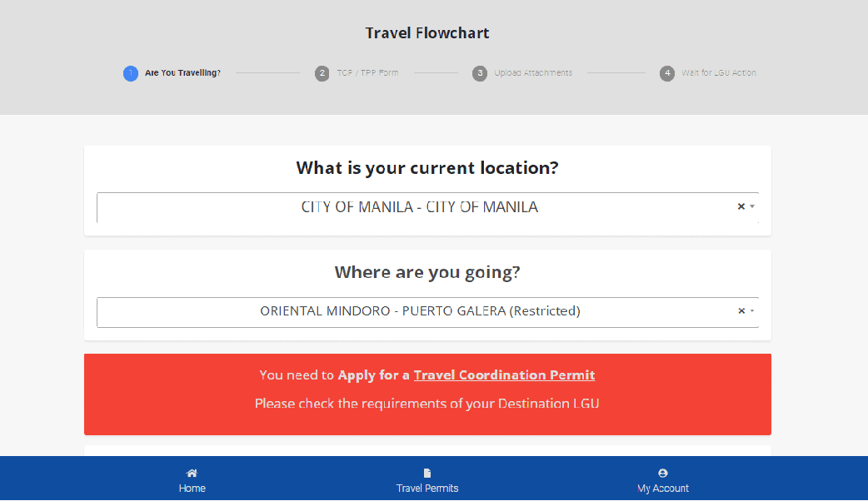This screenshot has height=501, width=868.
Task: Expand the destination dropdown arrow
Action: (752, 311)
